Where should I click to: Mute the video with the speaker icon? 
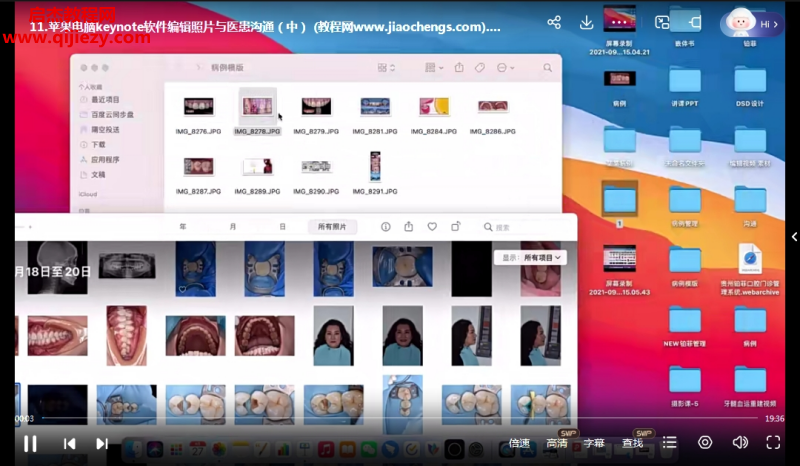pyautogui.click(x=740, y=443)
